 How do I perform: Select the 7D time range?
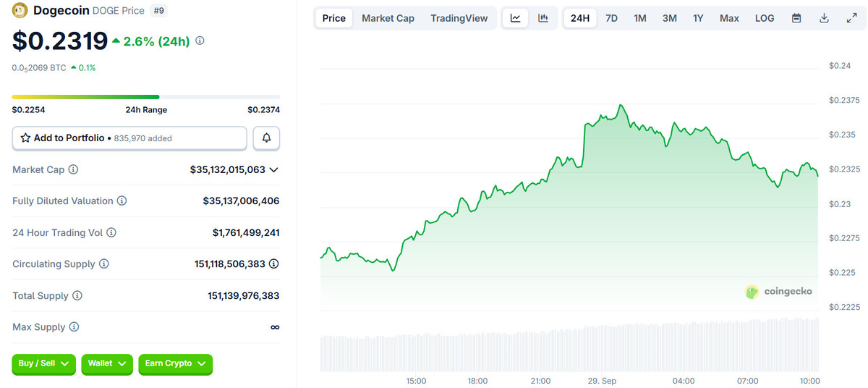[x=611, y=18]
